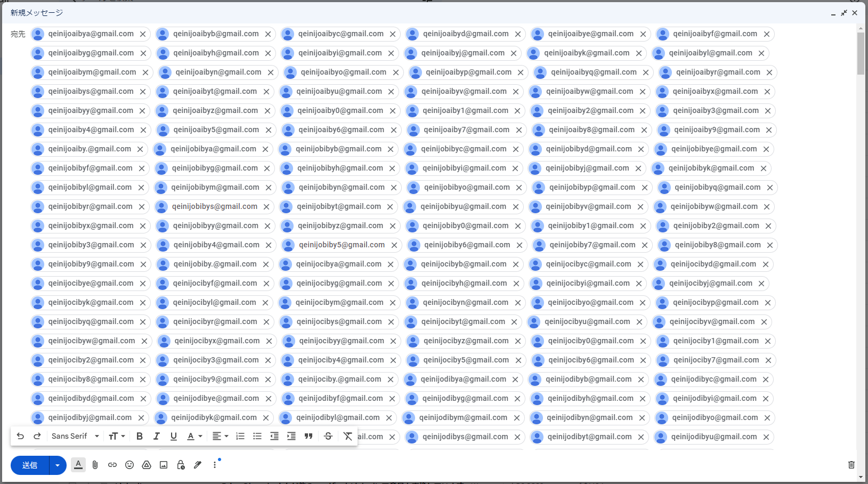Open the emoji picker
Image resolution: width=868 pixels, height=484 pixels.
pos(129,465)
